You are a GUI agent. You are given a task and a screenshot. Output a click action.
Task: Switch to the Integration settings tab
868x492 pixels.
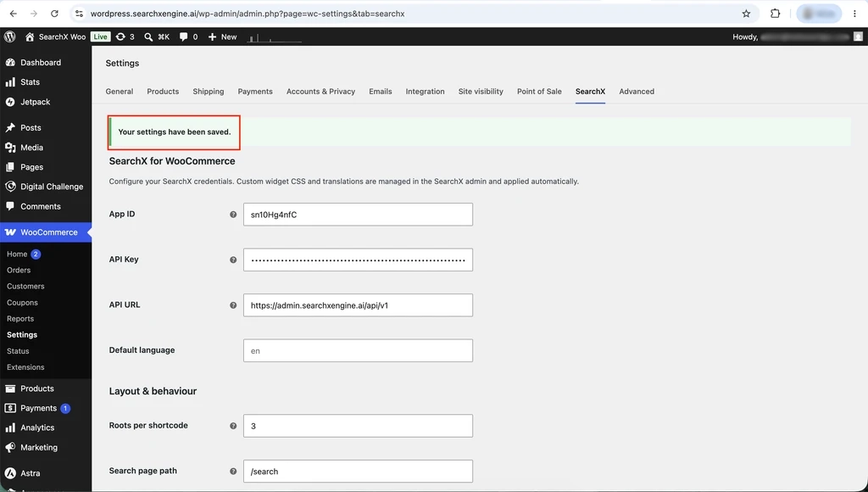point(426,92)
